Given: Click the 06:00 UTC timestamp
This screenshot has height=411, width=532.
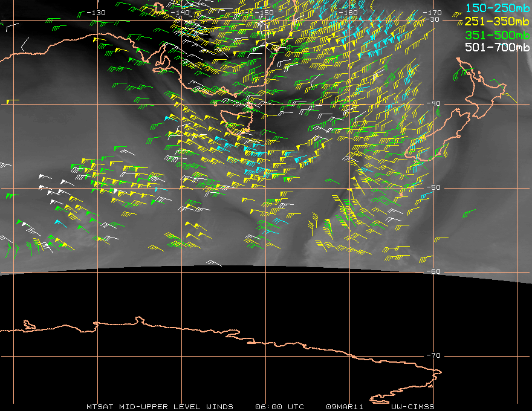Looking at the screenshot, I should pos(279,407).
